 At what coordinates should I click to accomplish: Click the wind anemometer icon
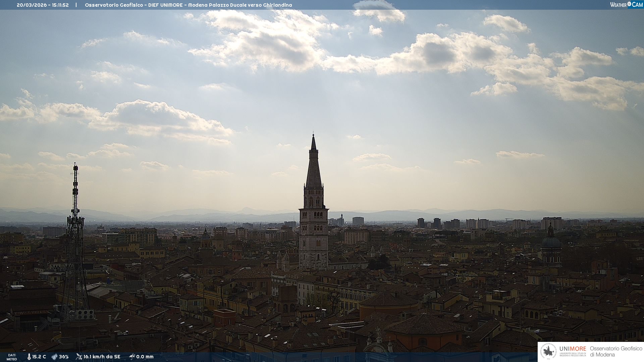(79, 357)
